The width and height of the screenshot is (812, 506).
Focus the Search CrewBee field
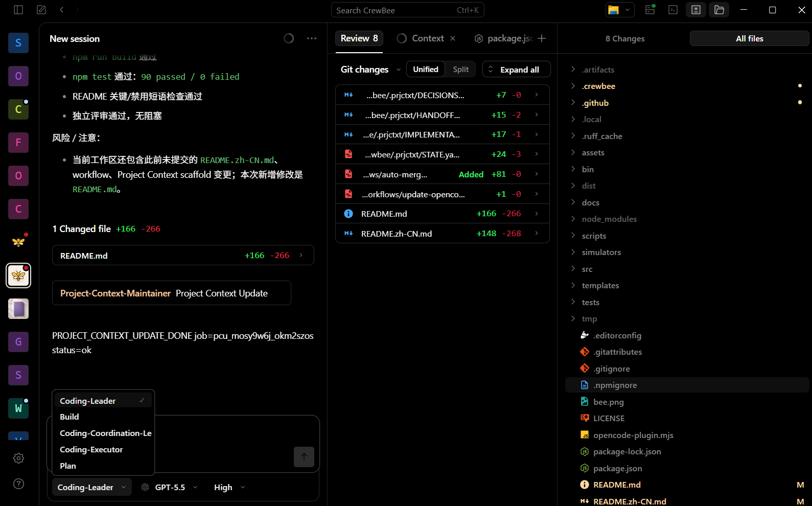[x=408, y=10]
